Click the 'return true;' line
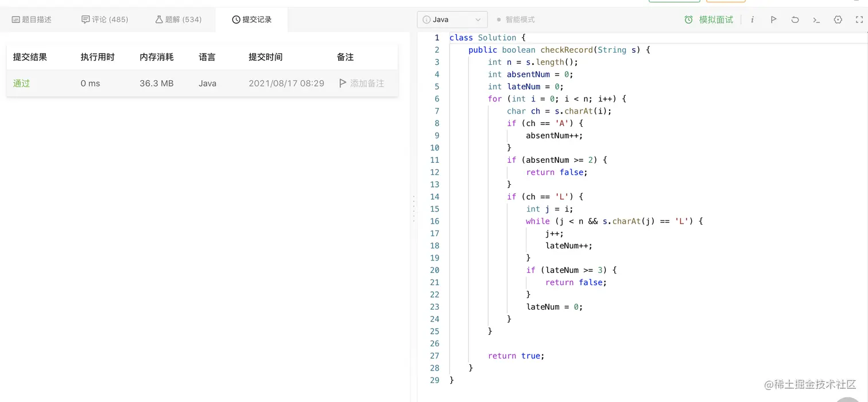The width and height of the screenshot is (868, 402). [x=516, y=356]
